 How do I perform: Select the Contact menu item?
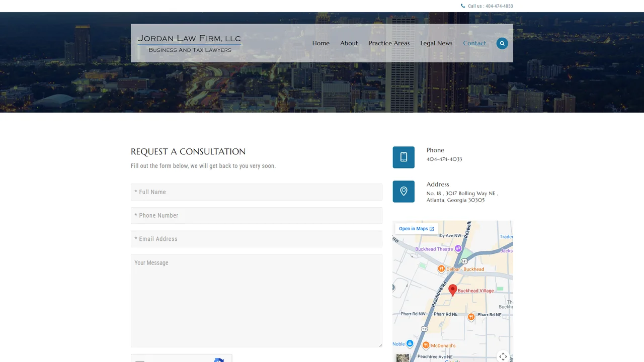[x=474, y=43]
